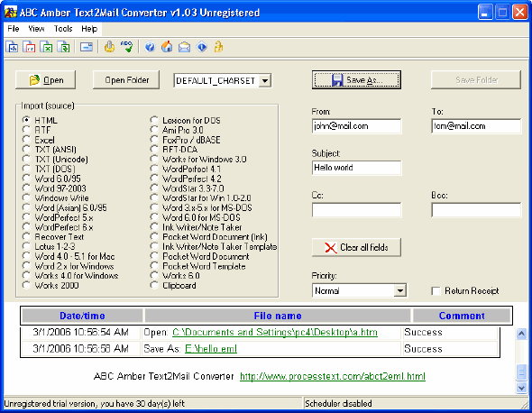Click the gold padlock register icon
Viewport: 532px width, 413px height.
(x=218, y=47)
